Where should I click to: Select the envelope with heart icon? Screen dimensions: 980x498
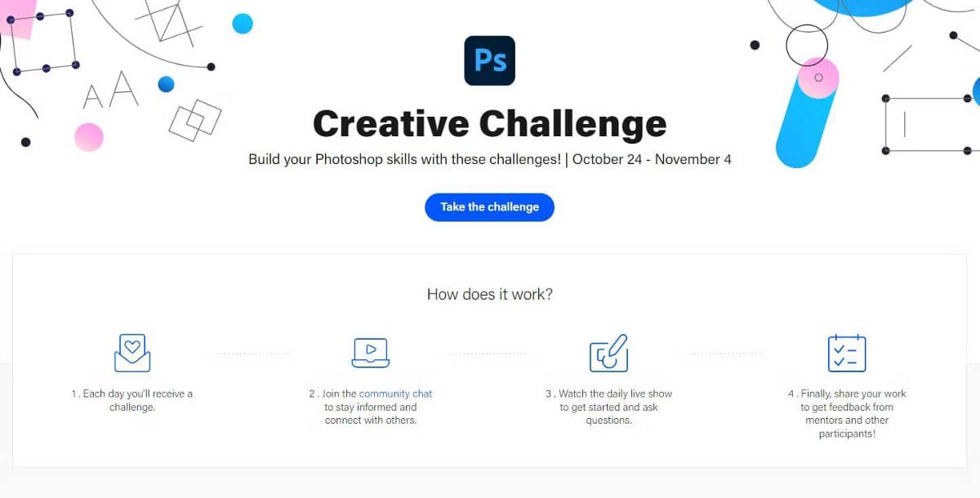pyautogui.click(x=131, y=353)
